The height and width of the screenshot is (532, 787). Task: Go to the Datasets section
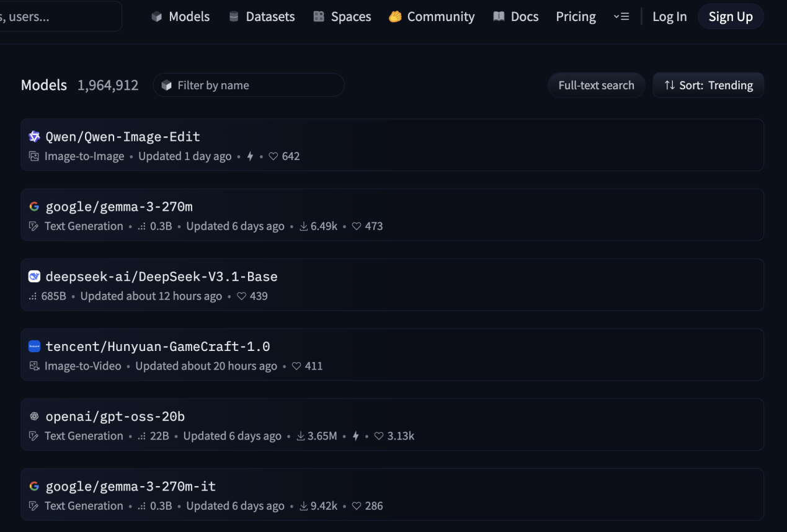tap(262, 17)
